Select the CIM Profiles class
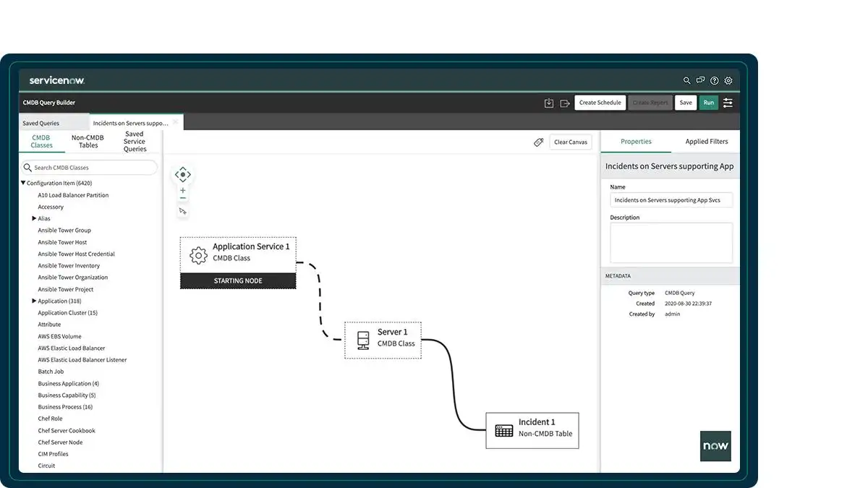868x488 pixels. [x=53, y=454]
